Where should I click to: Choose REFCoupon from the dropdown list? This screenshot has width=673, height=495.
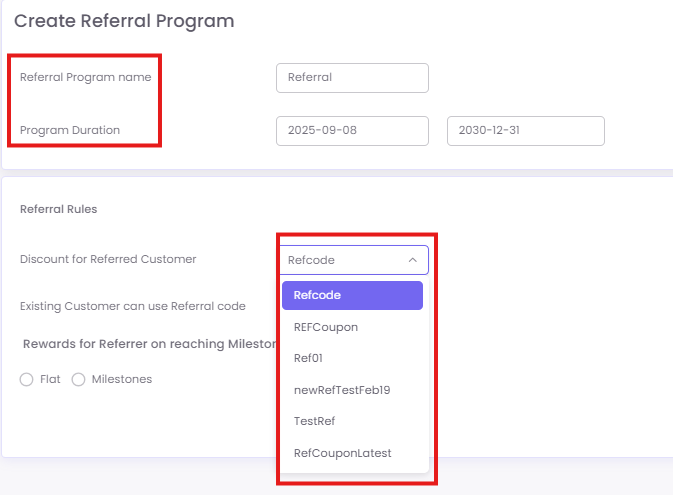tap(326, 327)
